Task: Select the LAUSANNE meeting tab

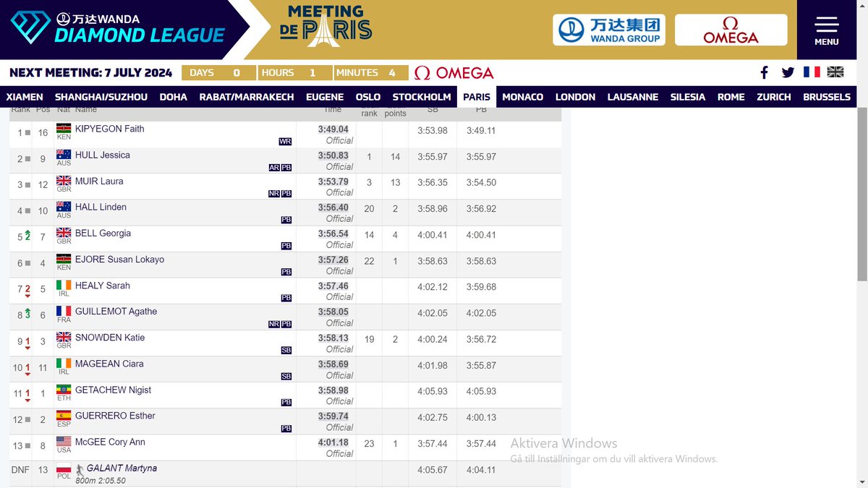Action: click(633, 97)
